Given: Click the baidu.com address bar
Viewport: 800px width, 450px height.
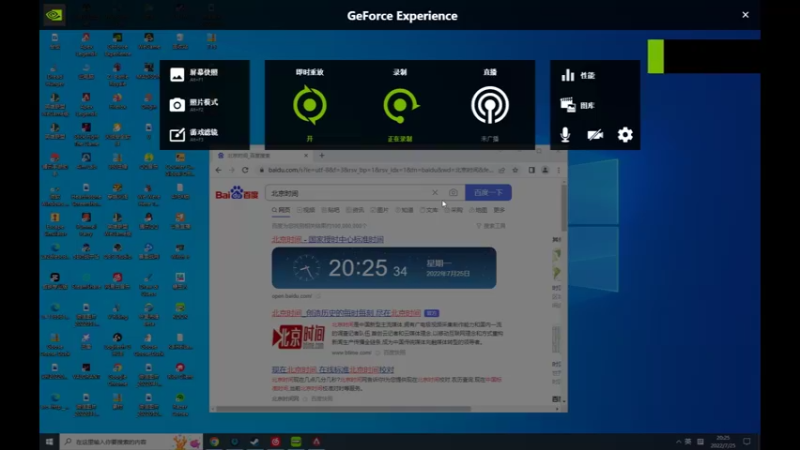Looking at the screenshot, I should tap(380, 170).
